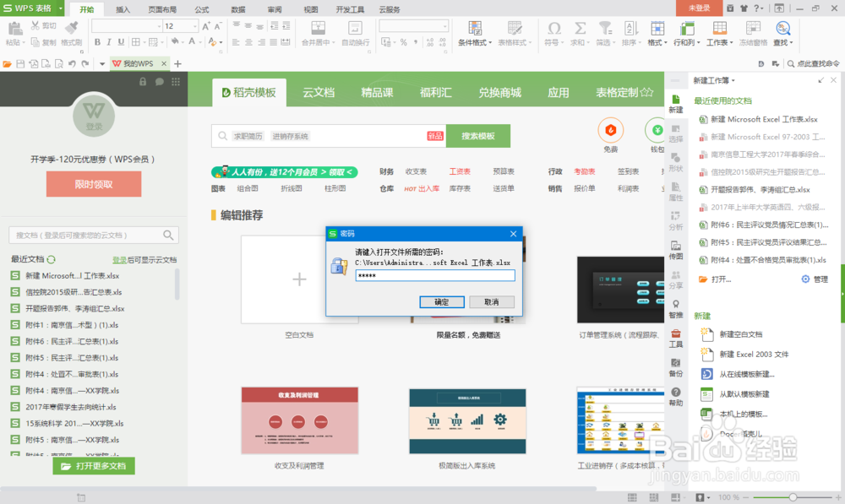Click the fill color bucket button
The height and width of the screenshot is (504, 845).
175,42
